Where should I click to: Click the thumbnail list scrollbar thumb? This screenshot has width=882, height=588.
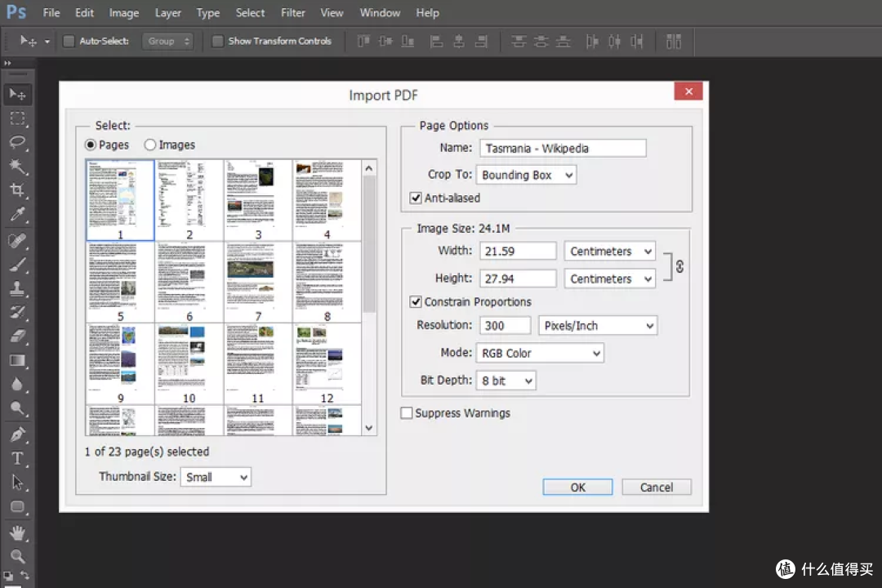click(369, 244)
